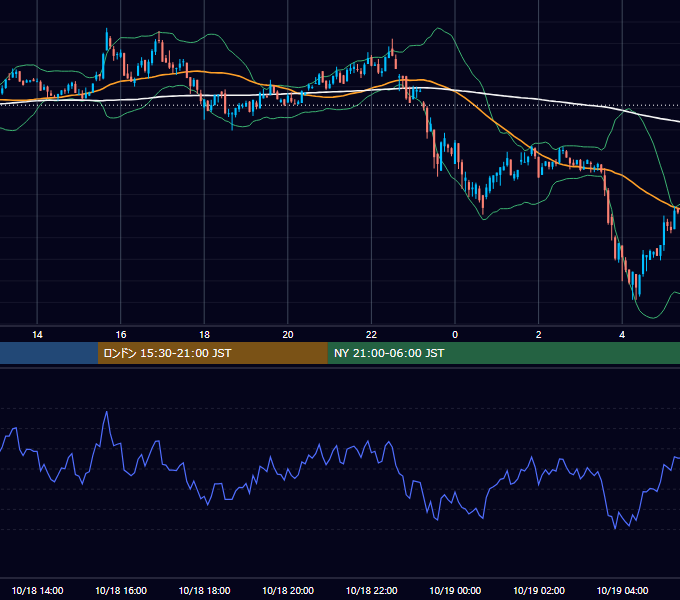Click the 0 hour label on price chart axis

tap(455, 335)
